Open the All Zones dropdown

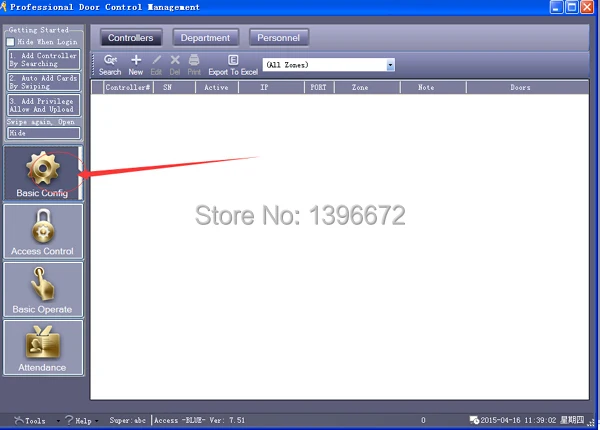[390, 65]
